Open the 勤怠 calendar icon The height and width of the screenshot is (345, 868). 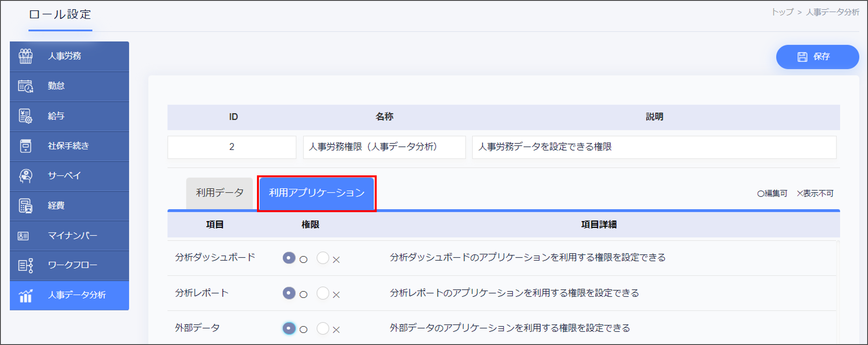(26, 86)
